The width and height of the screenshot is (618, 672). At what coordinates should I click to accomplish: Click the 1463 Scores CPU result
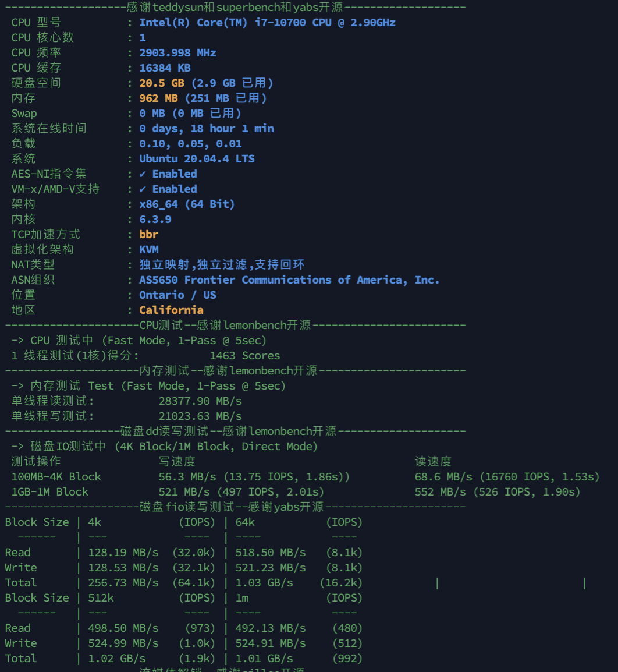245,356
